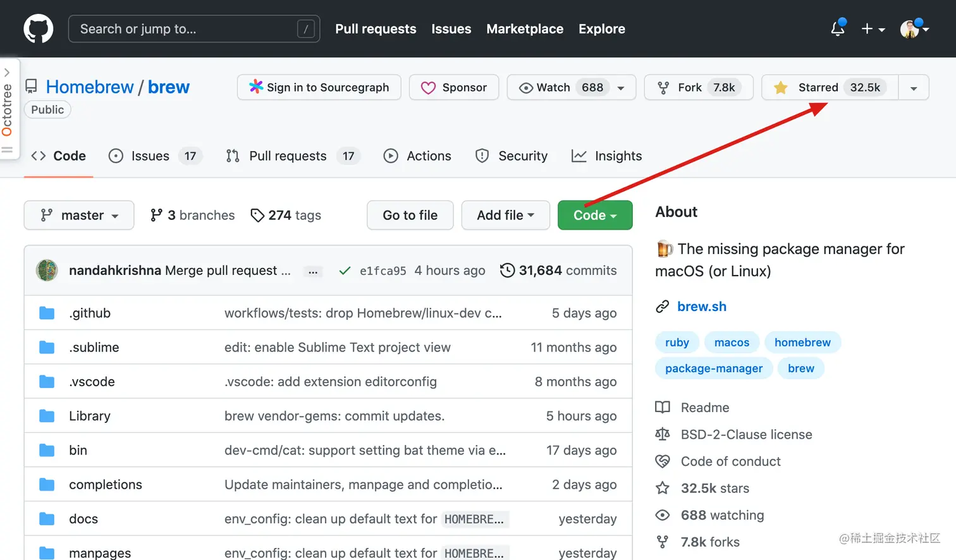The width and height of the screenshot is (956, 560).
Task: Switch to the repository Issues tab
Action: click(155, 156)
